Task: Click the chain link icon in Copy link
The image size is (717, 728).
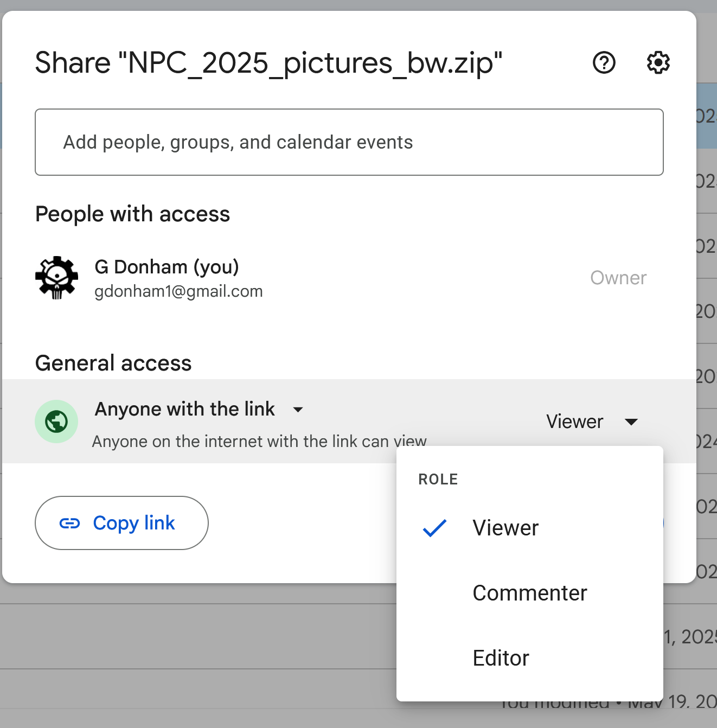Action: point(69,523)
